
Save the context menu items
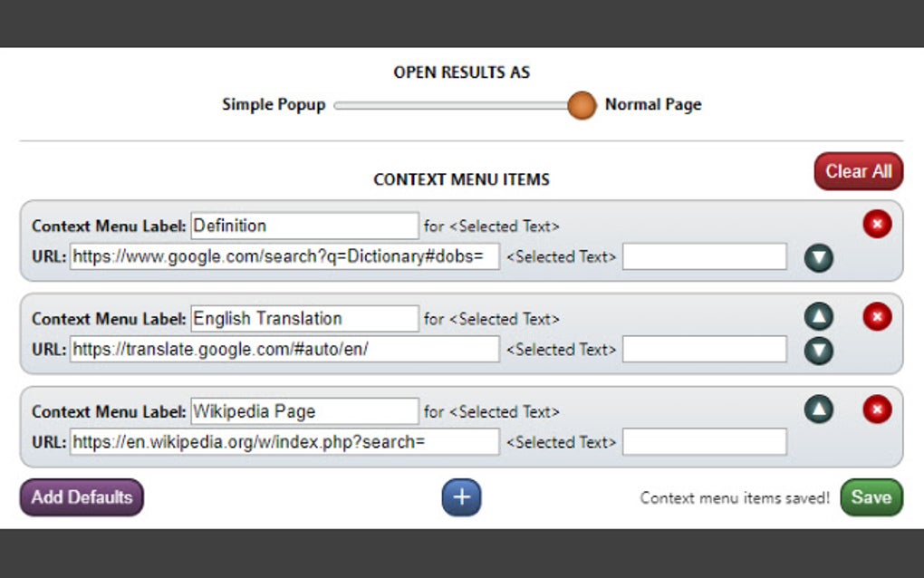click(x=871, y=496)
